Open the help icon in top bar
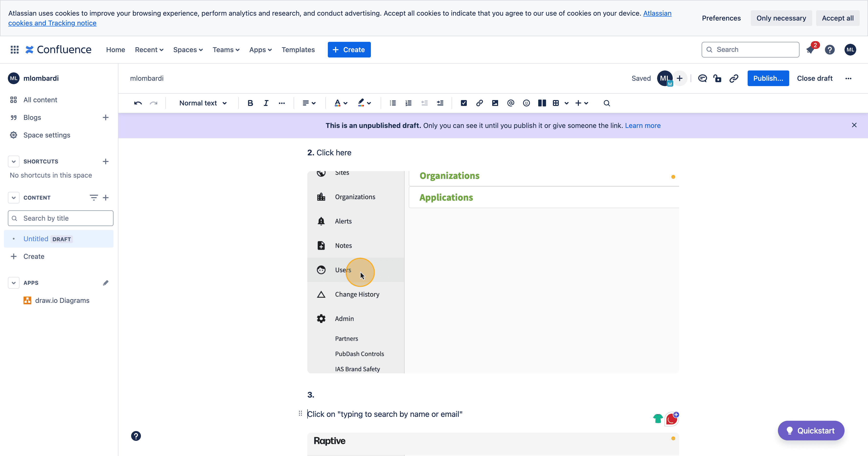868x456 pixels. 830,50
